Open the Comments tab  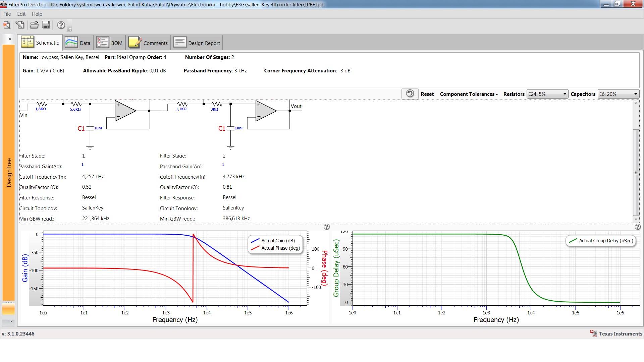pos(148,43)
